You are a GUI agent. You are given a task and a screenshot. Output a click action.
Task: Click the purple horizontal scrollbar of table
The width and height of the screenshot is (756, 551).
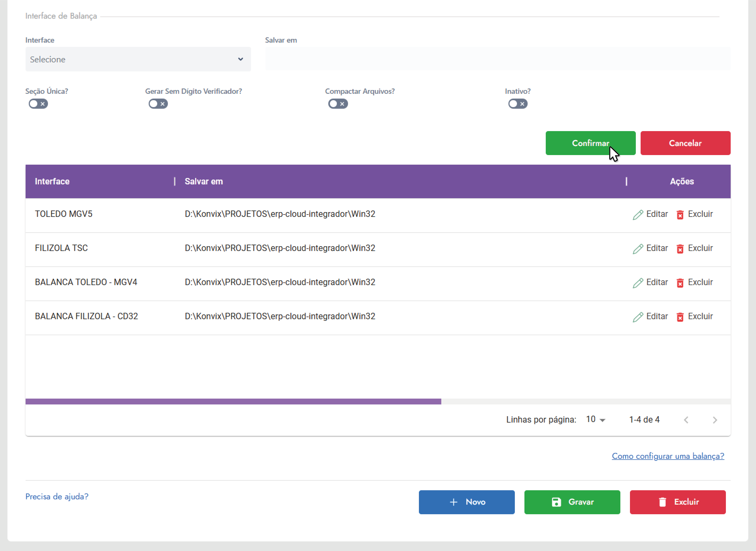(x=233, y=402)
